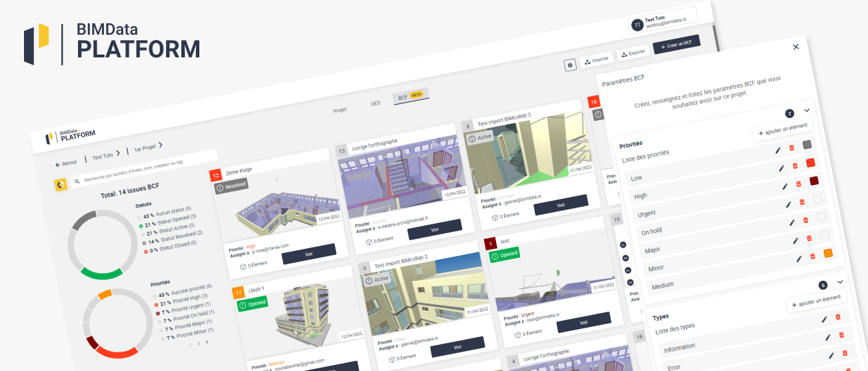Delete the Low priority trash icon

pos(791,147)
